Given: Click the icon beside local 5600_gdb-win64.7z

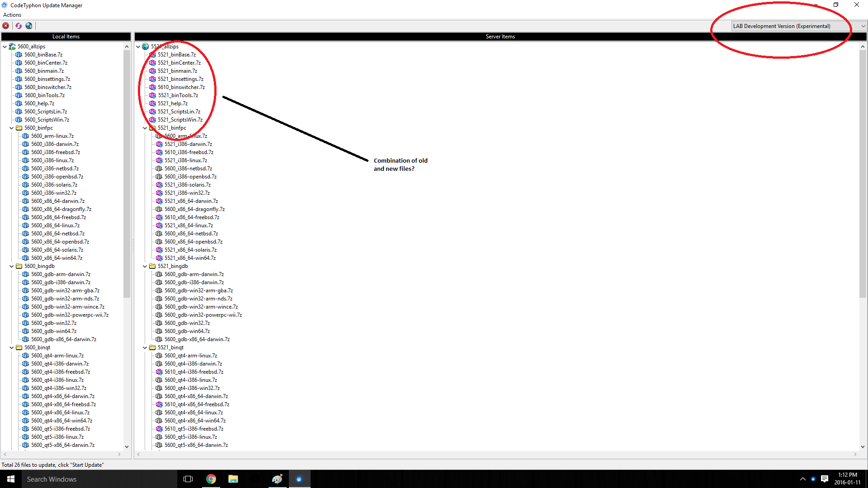Looking at the screenshot, I should (x=25, y=331).
